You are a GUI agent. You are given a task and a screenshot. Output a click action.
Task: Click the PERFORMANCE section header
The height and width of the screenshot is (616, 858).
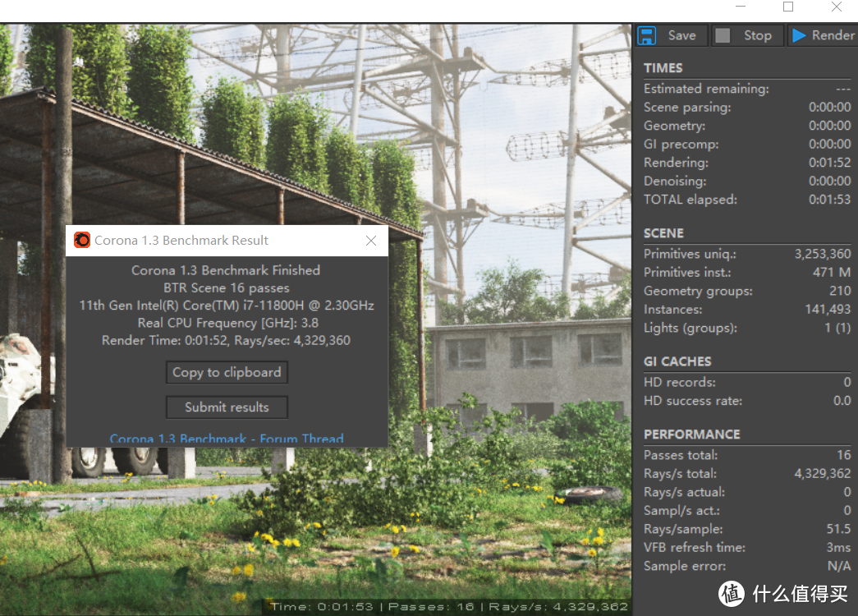click(691, 434)
